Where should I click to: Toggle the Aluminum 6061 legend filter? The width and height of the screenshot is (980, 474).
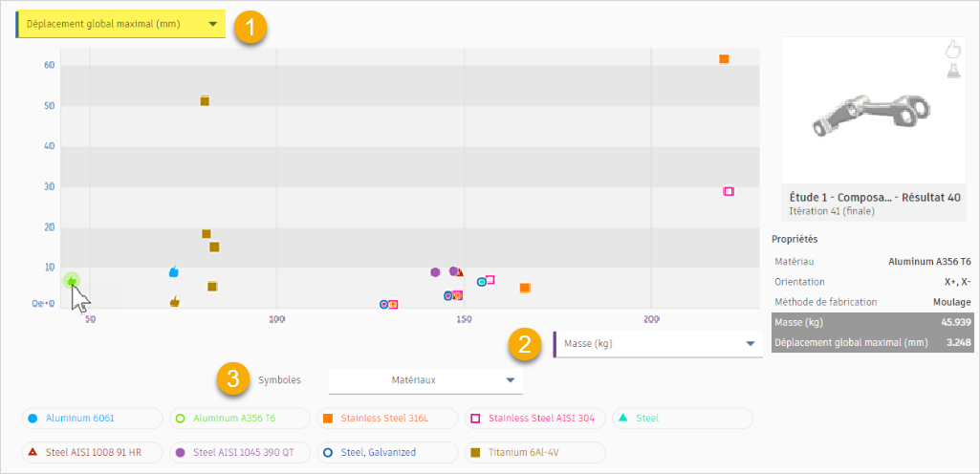coord(93,419)
